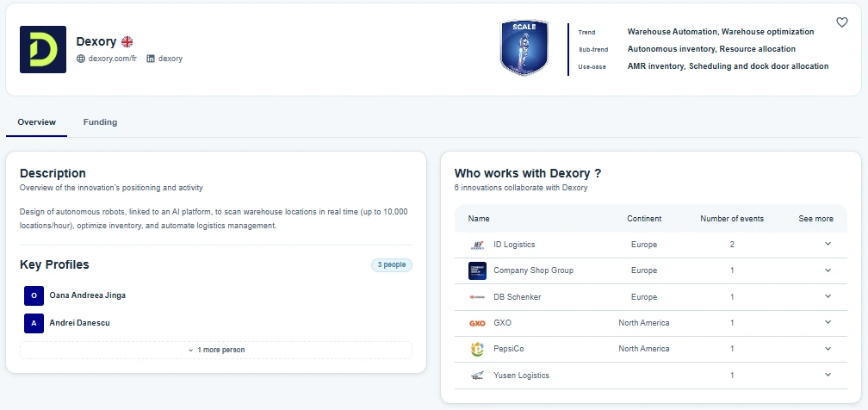Click the SCALE shield badge

pos(524,47)
